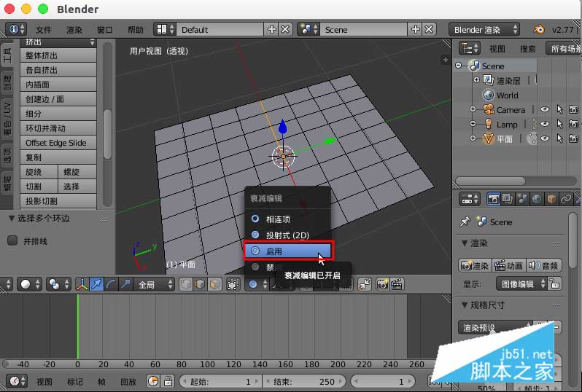
Task: Open the timeline 回放 menu
Action: point(128,381)
